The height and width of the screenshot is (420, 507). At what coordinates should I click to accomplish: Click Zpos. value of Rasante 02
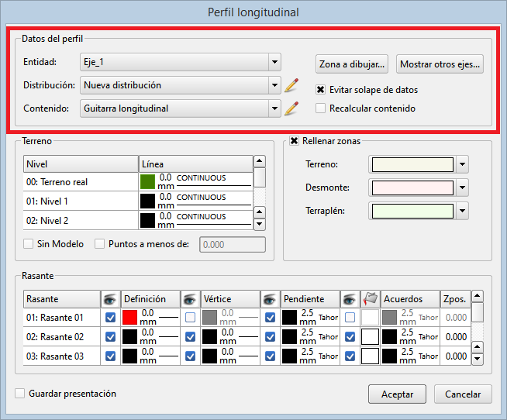click(456, 337)
